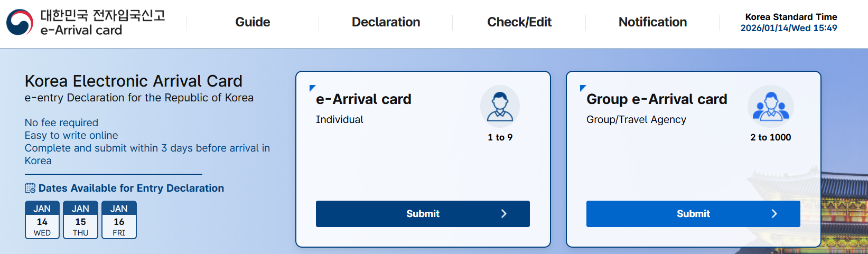Select the JAN 14 WED date tile
The width and height of the screenshot is (868, 254).
[42, 220]
